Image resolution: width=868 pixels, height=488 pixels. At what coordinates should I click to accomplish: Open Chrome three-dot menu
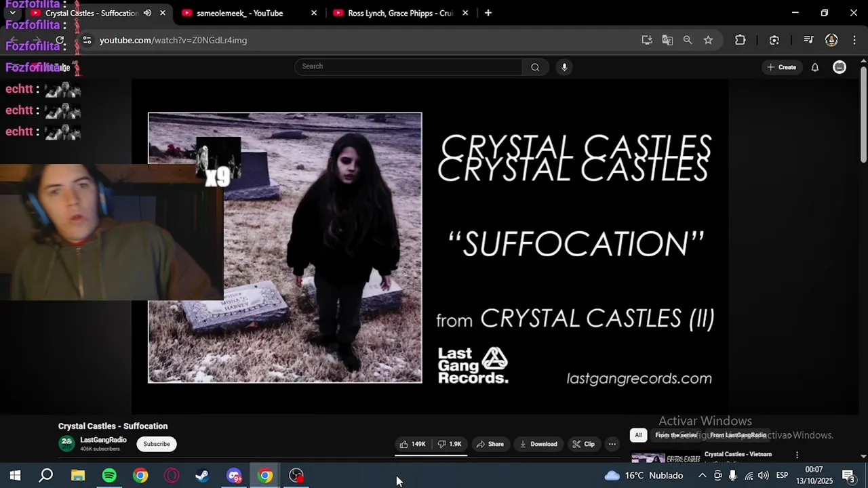854,40
